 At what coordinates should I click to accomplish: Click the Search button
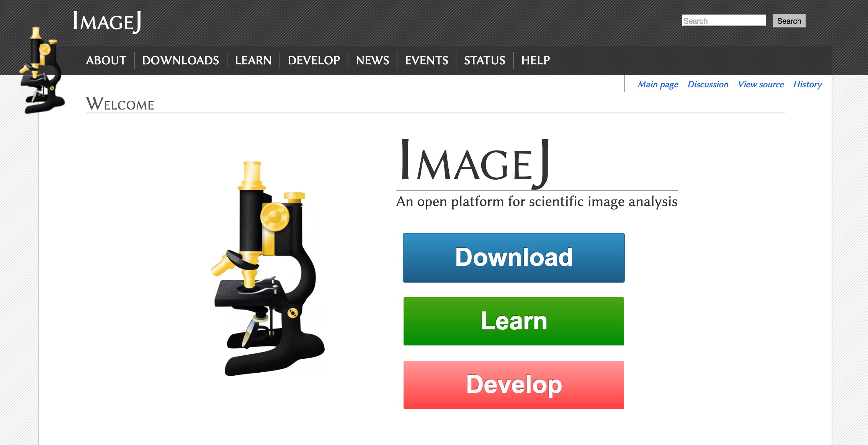point(789,21)
